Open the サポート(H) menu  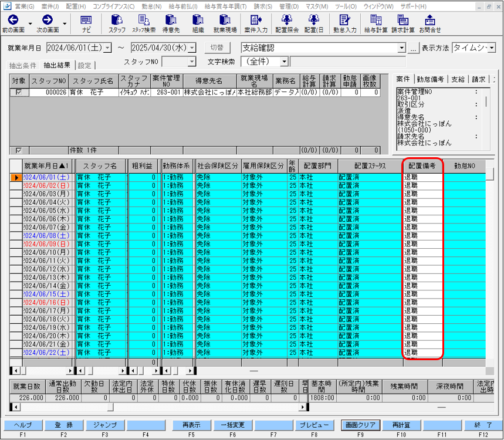(x=414, y=6)
